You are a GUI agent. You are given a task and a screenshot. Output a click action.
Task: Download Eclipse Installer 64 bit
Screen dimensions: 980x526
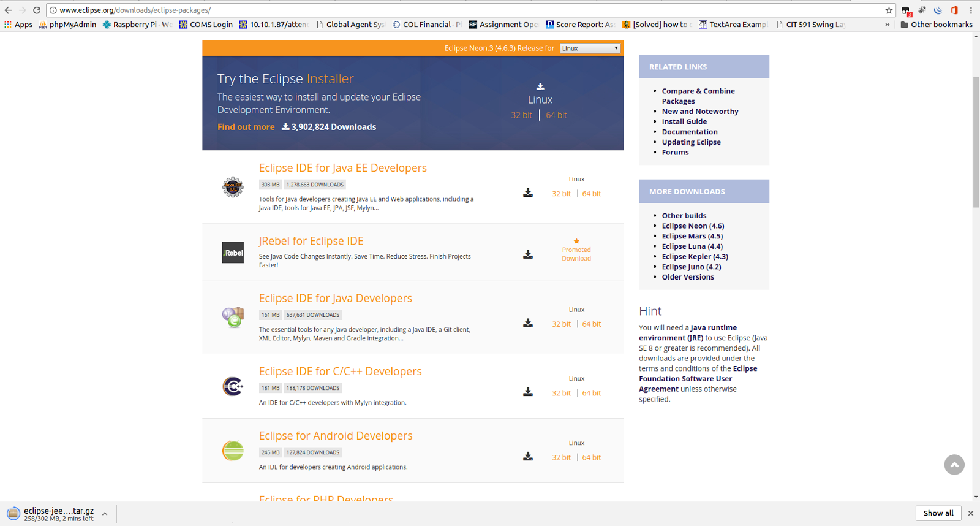(x=556, y=115)
